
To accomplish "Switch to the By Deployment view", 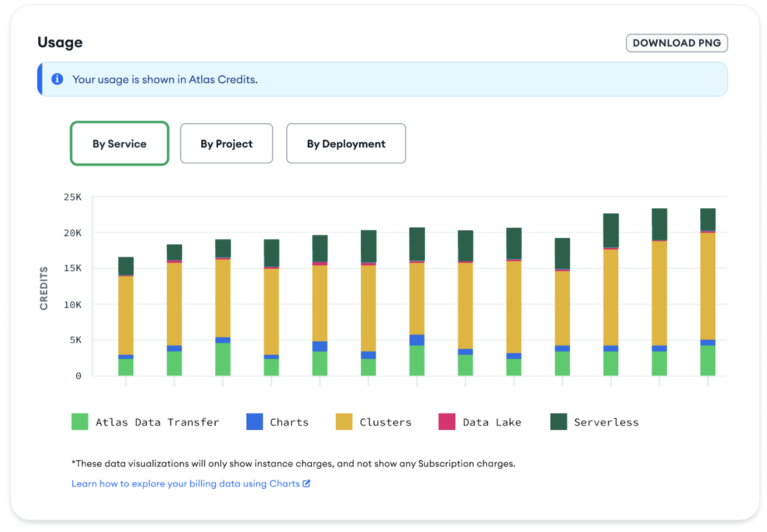I will click(x=345, y=143).
